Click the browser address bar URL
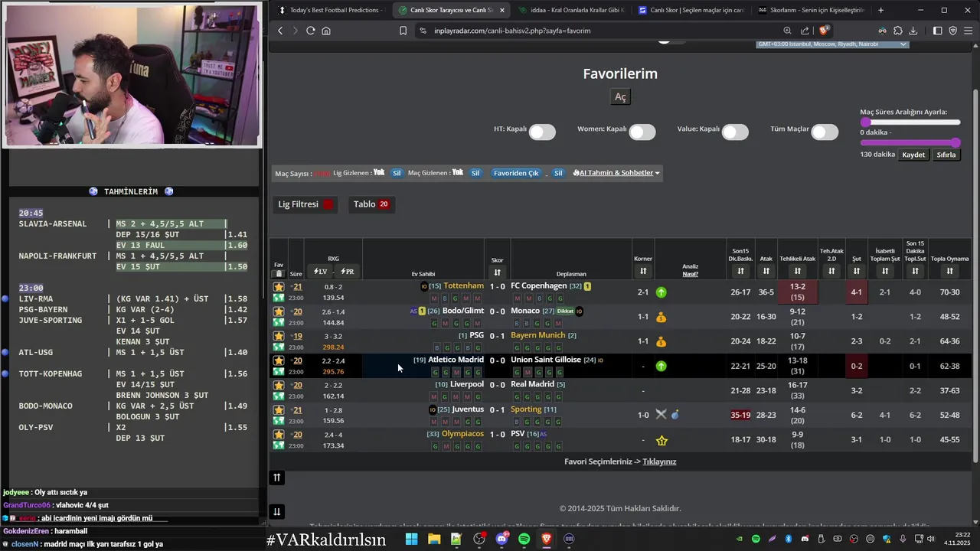Image resolution: width=980 pixels, height=551 pixels. click(x=512, y=31)
